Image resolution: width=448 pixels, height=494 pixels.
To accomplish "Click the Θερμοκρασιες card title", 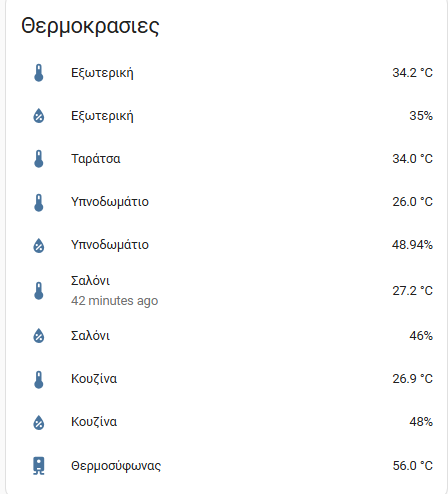I will (x=90, y=26).
